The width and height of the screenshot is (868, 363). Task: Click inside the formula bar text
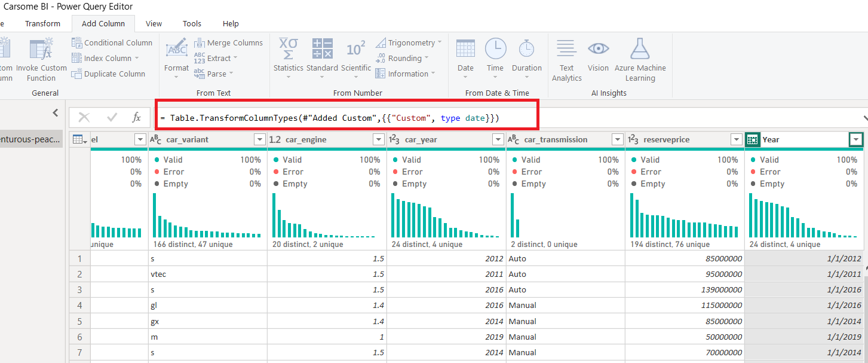point(330,118)
